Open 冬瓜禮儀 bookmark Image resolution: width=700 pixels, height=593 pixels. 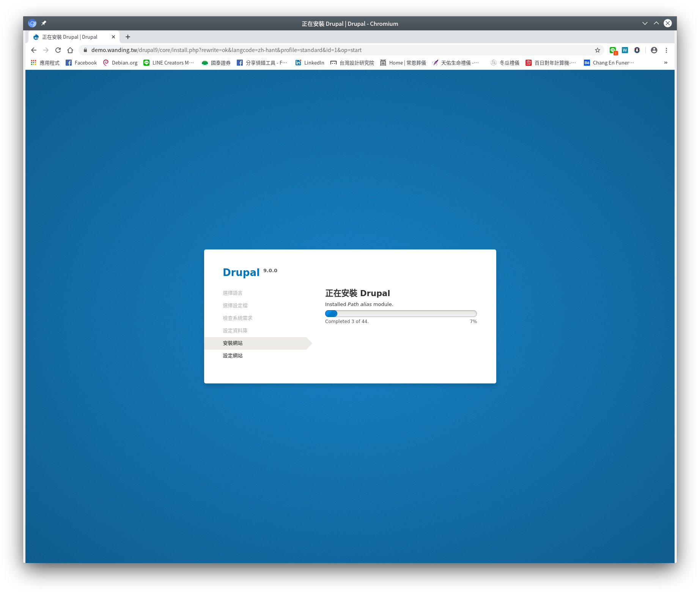[505, 63]
